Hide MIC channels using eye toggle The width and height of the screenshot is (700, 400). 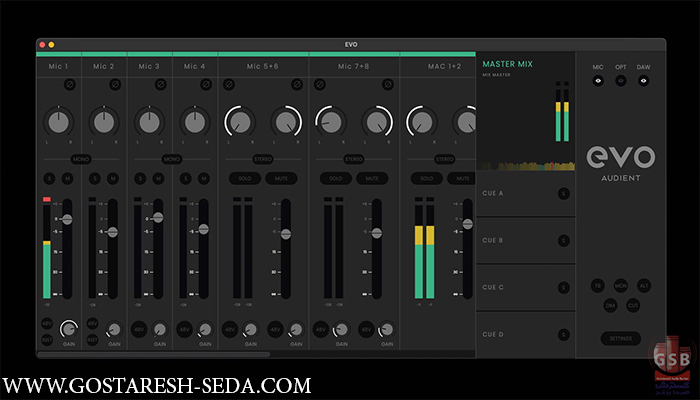[598, 82]
